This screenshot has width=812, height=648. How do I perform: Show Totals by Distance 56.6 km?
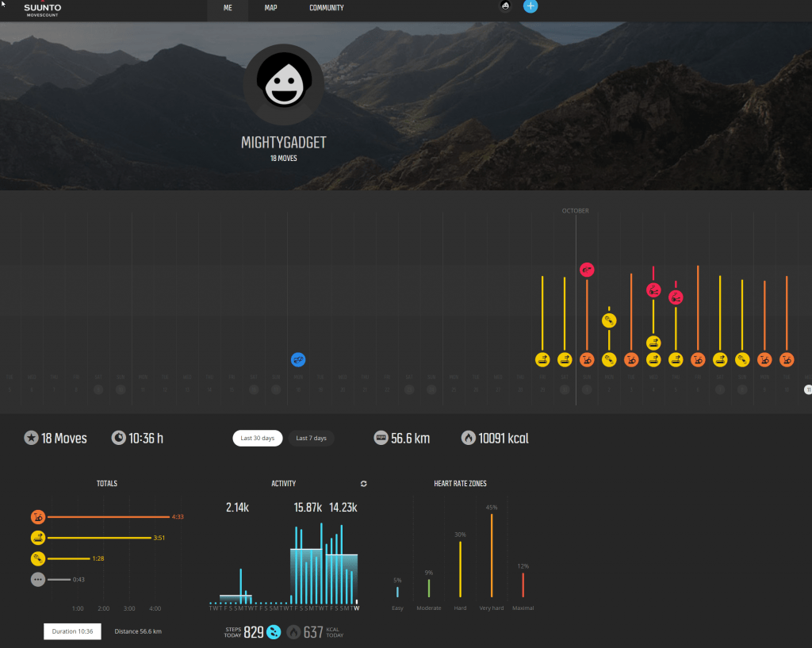coord(138,631)
